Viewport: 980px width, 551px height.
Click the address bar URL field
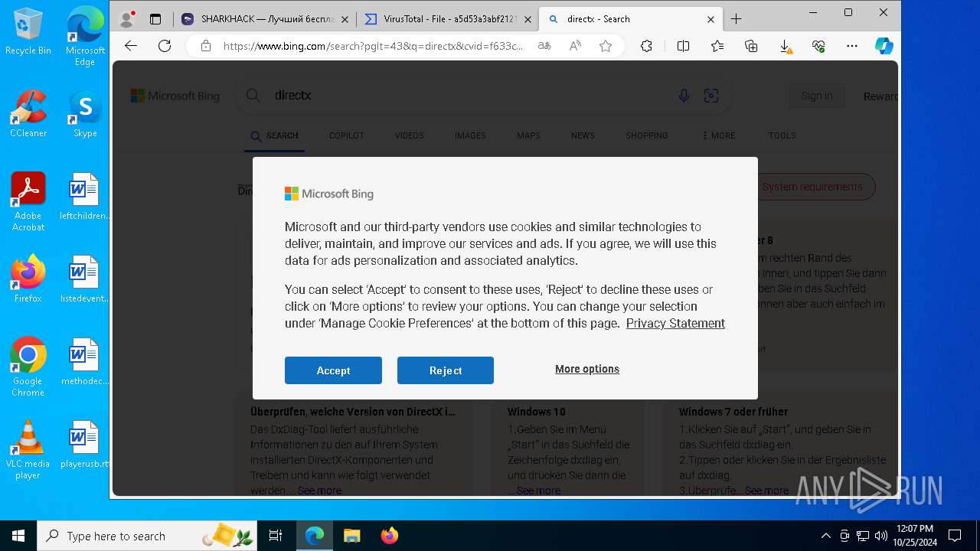pos(374,46)
